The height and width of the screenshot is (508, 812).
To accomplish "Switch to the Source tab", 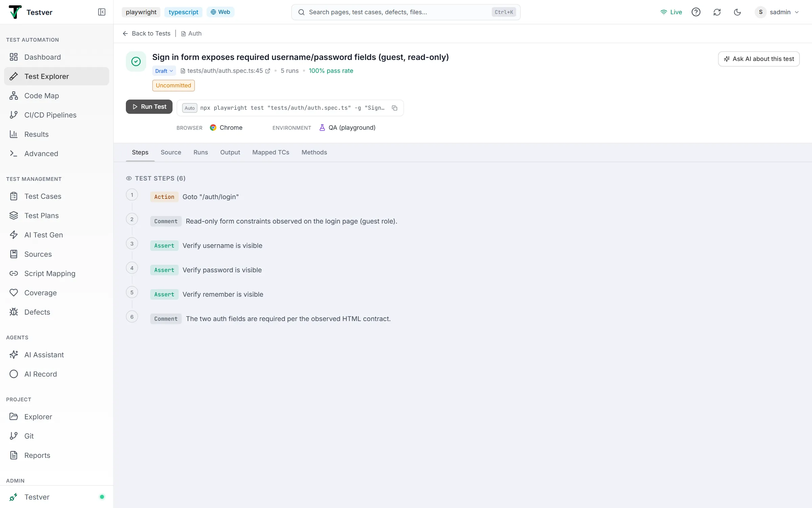I will coord(171,152).
